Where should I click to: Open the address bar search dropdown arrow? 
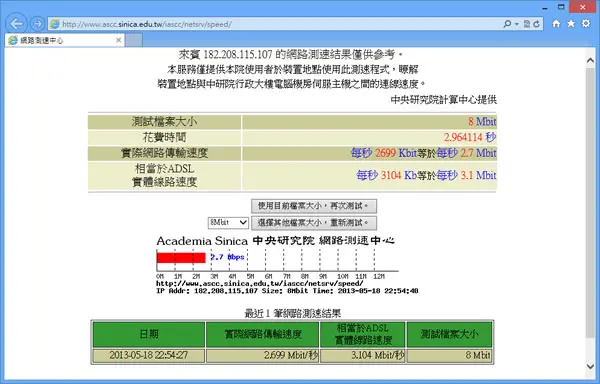point(517,24)
